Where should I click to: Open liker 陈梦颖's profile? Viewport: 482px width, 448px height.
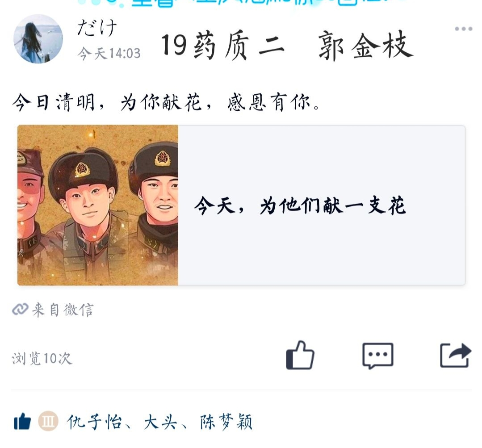point(226,422)
